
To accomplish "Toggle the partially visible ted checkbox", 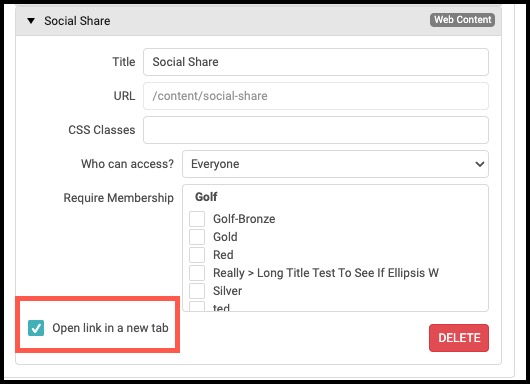I will click(x=197, y=306).
